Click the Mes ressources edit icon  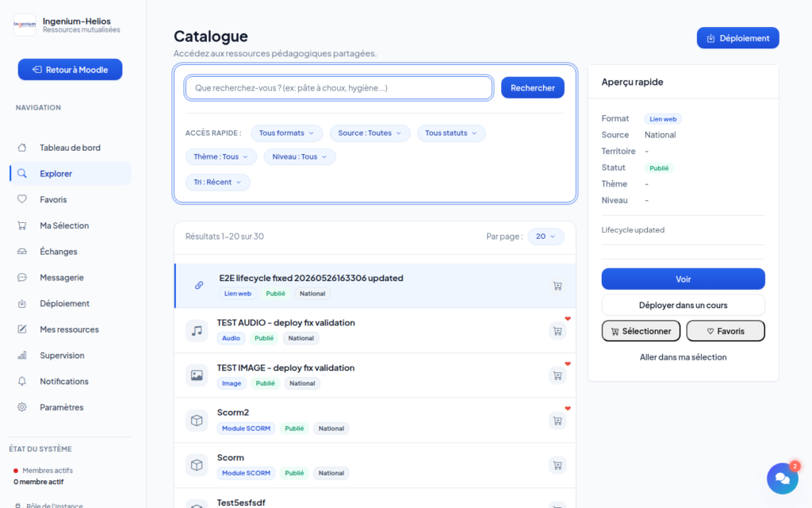(x=21, y=329)
